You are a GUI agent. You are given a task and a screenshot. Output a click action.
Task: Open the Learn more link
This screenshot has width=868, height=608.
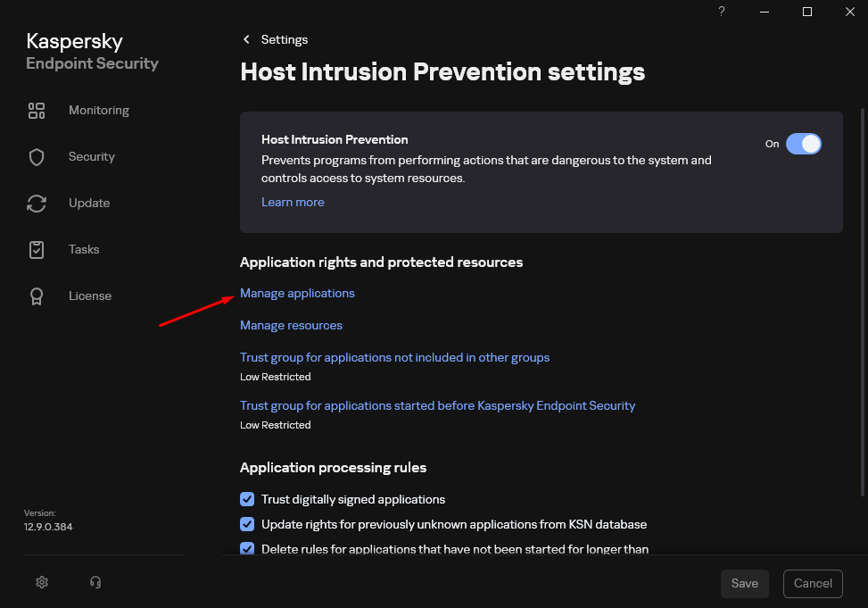(293, 202)
